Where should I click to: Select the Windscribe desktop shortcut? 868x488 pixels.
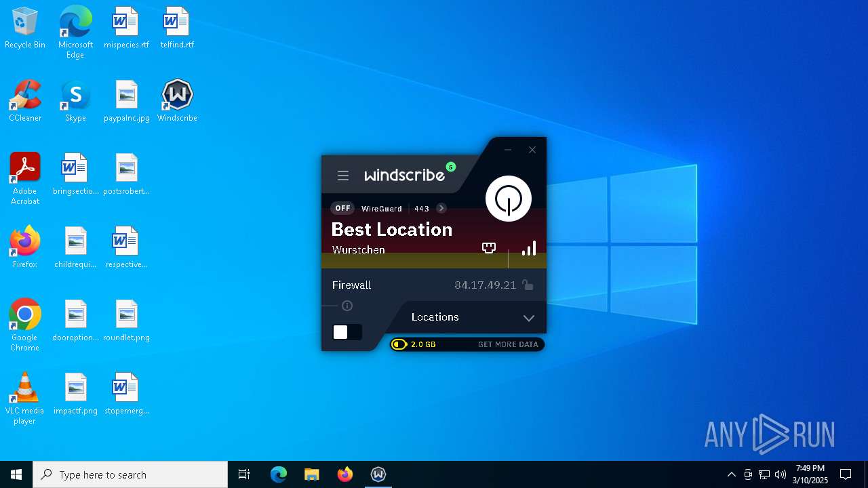point(177,102)
